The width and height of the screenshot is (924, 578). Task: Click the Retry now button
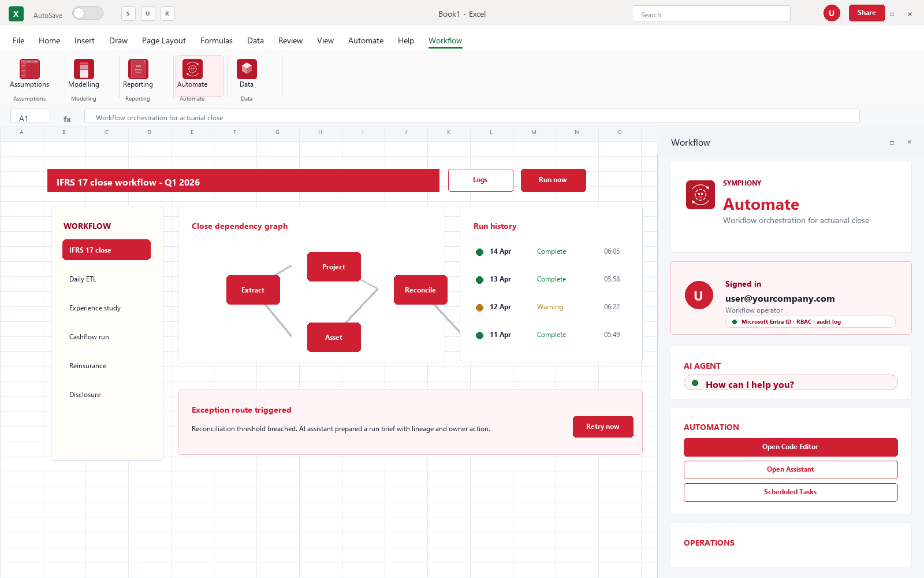[x=603, y=427]
